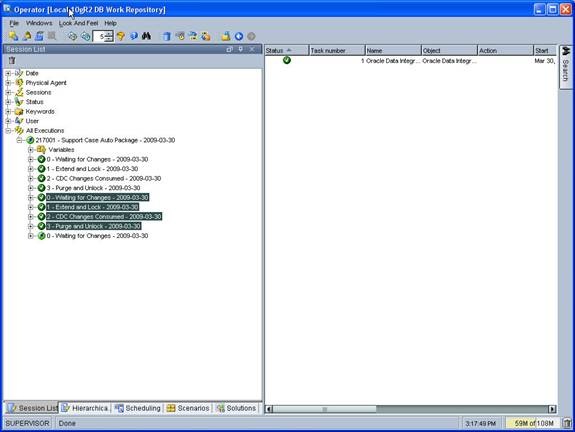Viewport: 575px width, 432px height.
Task: Collapse the 217001 Support Case Auto Package node
Action: pos(19,140)
